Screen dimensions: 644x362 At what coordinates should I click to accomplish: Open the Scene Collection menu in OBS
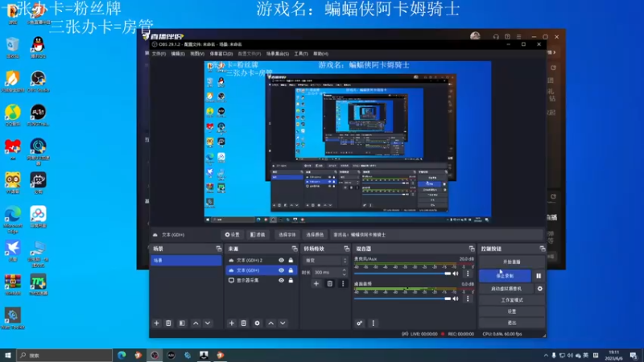[278, 54]
